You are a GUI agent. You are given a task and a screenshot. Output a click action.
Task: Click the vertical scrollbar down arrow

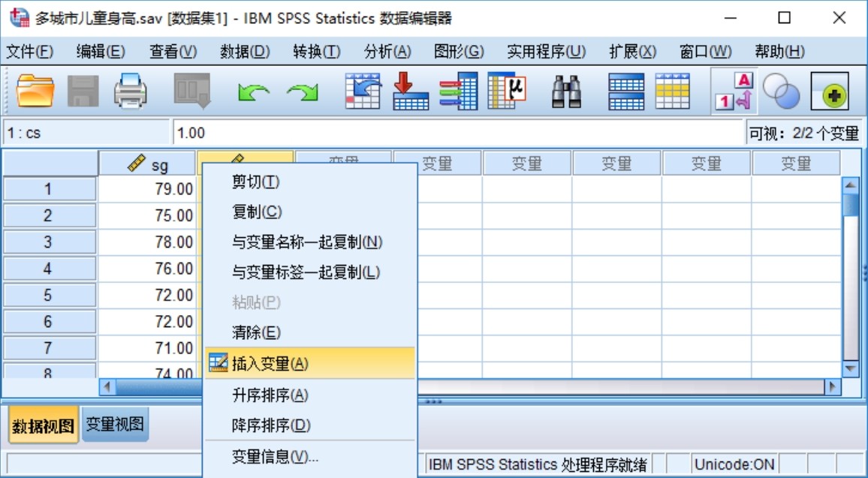850,368
